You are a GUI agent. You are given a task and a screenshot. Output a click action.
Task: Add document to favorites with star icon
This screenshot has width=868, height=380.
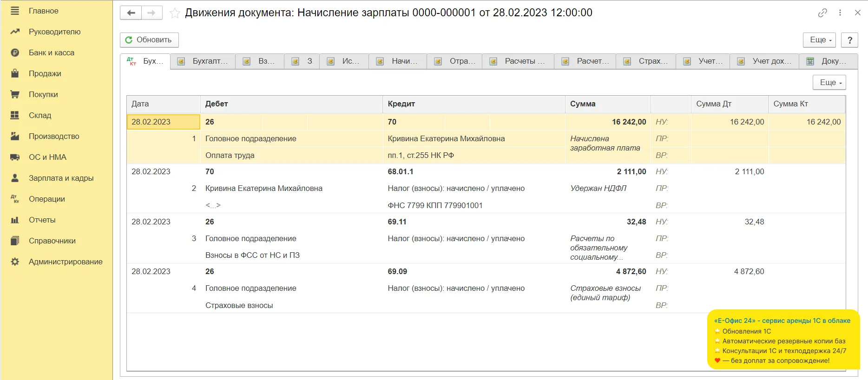coord(175,13)
